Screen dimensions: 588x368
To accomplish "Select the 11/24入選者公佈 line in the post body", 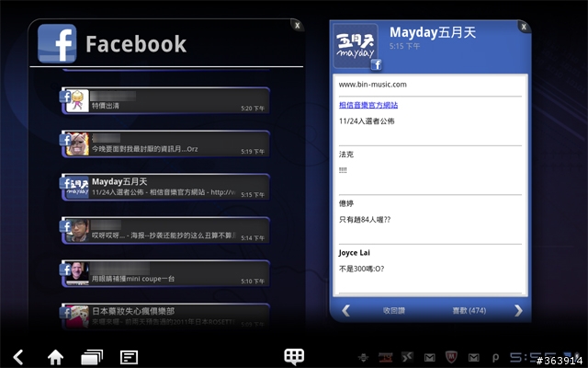I will 367,121.
